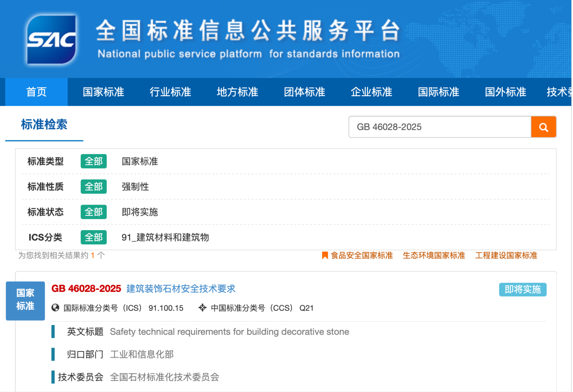Select the 标准检索 tab heading
This screenshot has height=392, width=573.
click(x=44, y=124)
